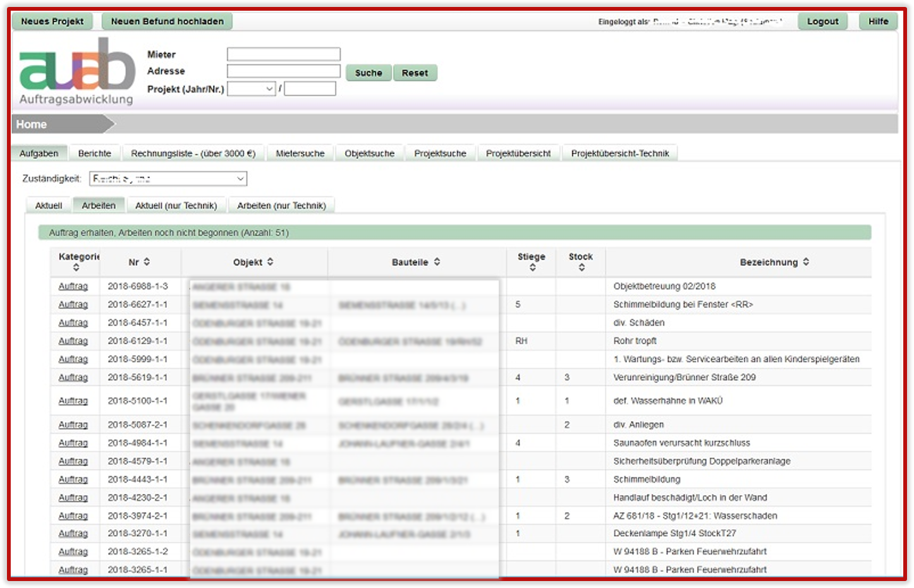
Task: Click the 'Auftrag erhalten, Arbeiten noch nicht begonnen' header
Action: coord(454,232)
